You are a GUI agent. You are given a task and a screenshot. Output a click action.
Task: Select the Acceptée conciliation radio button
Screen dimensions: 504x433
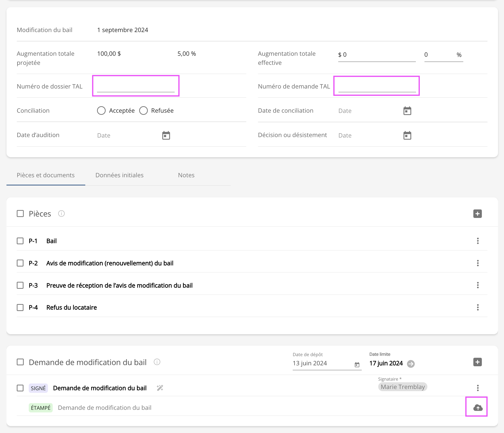[101, 111]
